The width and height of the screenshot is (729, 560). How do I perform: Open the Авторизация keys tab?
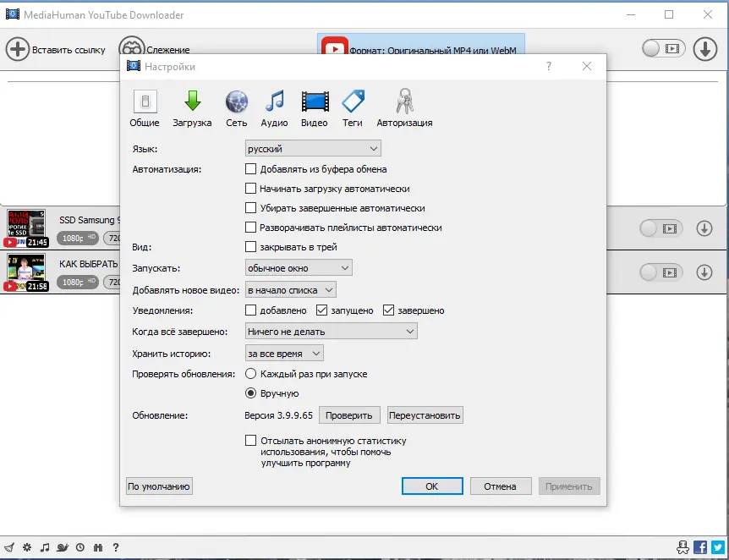pos(404,108)
